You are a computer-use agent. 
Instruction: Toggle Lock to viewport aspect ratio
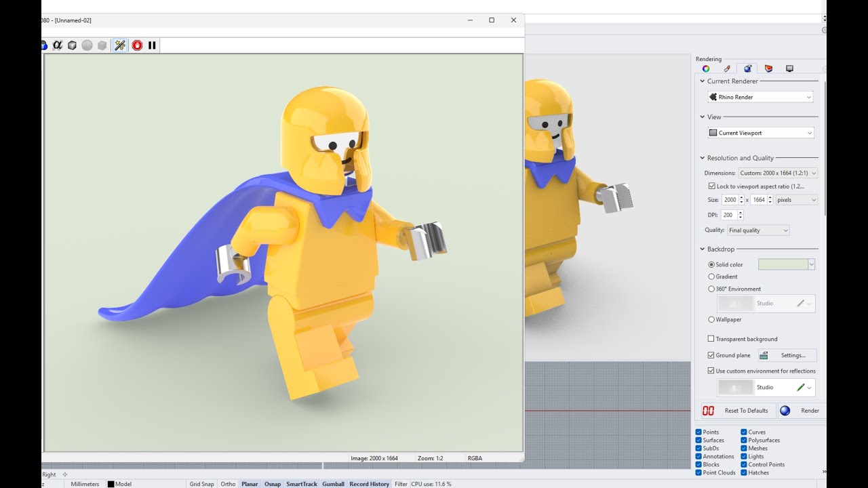(x=712, y=186)
